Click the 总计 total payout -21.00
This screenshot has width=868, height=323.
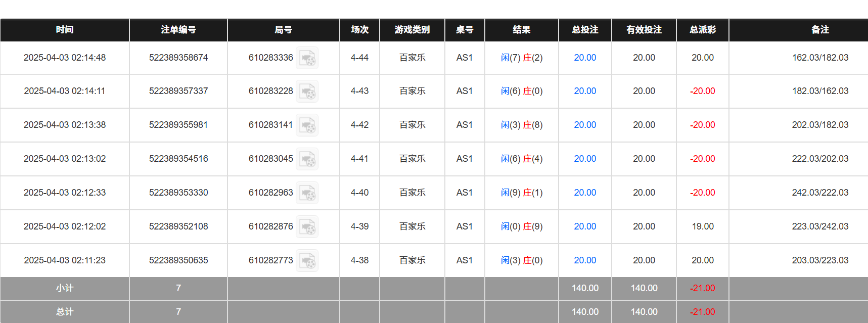[x=703, y=312]
